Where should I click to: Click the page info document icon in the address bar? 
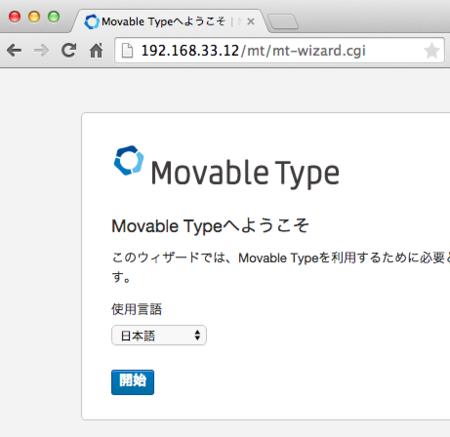click(x=127, y=51)
